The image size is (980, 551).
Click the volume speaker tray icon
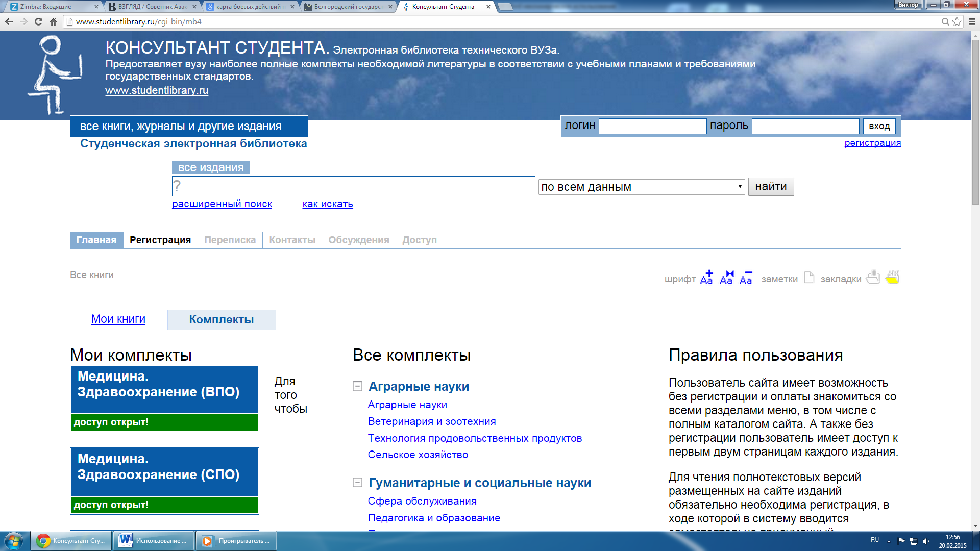pyautogui.click(x=926, y=541)
